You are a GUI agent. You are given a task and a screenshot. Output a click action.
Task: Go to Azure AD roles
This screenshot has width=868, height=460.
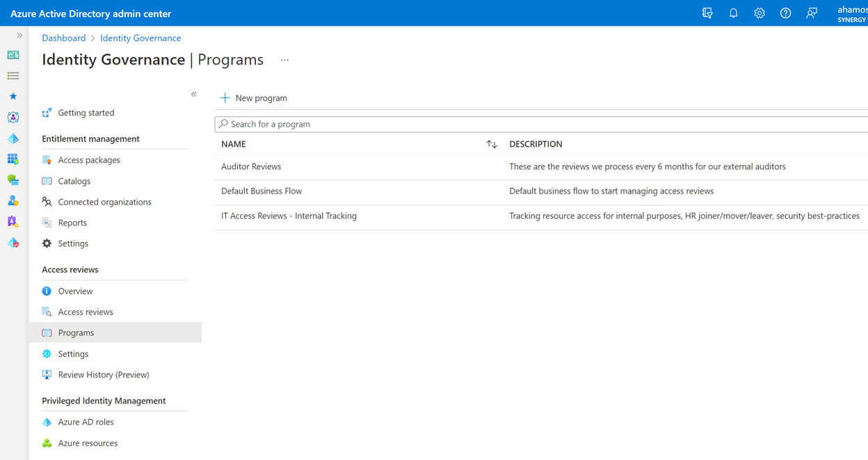click(x=86, y=422)
